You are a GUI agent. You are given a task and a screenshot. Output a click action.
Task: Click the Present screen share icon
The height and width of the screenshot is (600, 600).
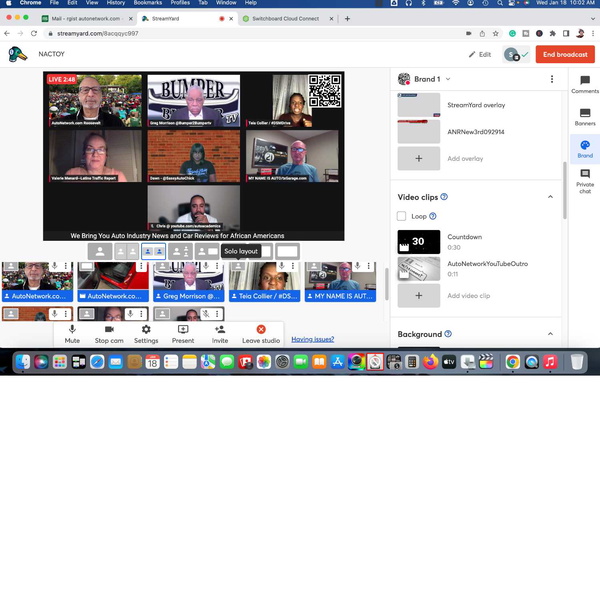pyautogui.click(x=183, y=333)
